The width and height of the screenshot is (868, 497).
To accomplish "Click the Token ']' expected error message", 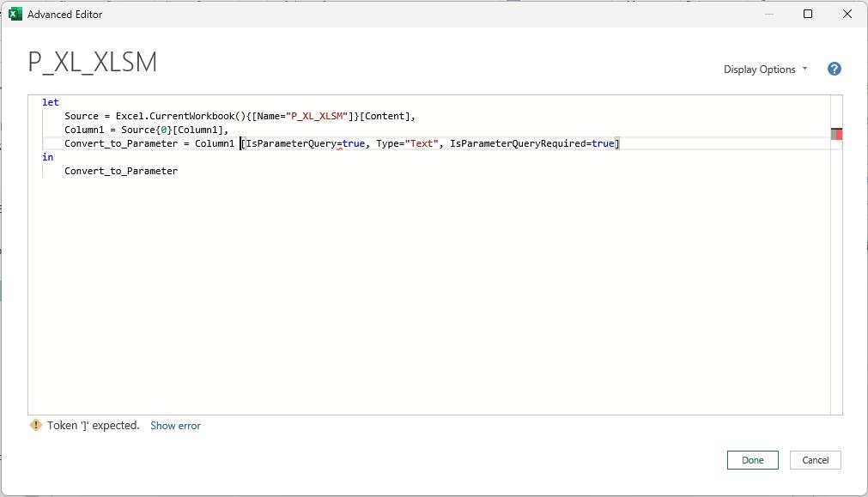I will coord(93,426).
